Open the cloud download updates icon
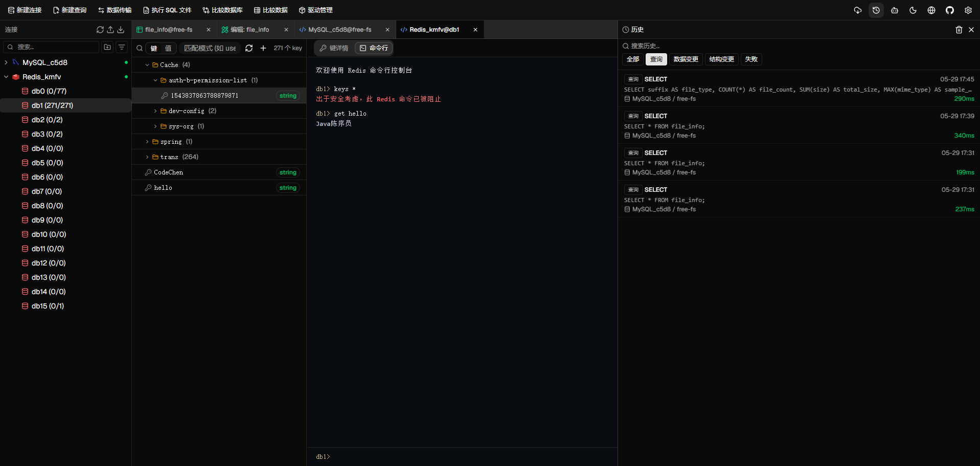 click(x=858, y=10)
